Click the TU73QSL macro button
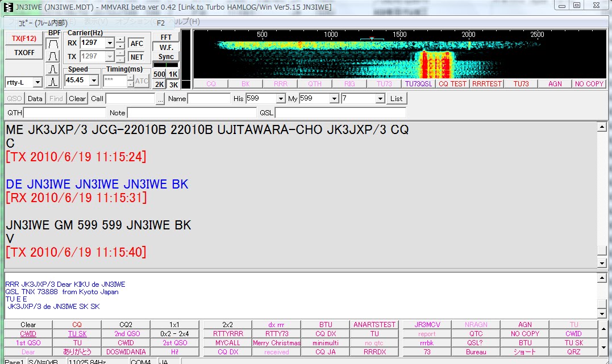This screenshot has height=364, width=612. pos(418,84)
